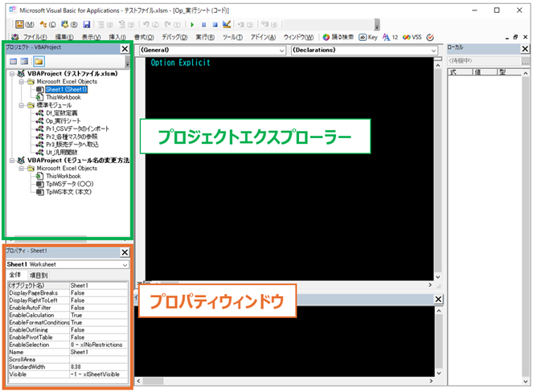Viewport: 533px width, 392px height.
Task: Open the Sheet1 Worksheet properties dropdown
Action: 125,264
